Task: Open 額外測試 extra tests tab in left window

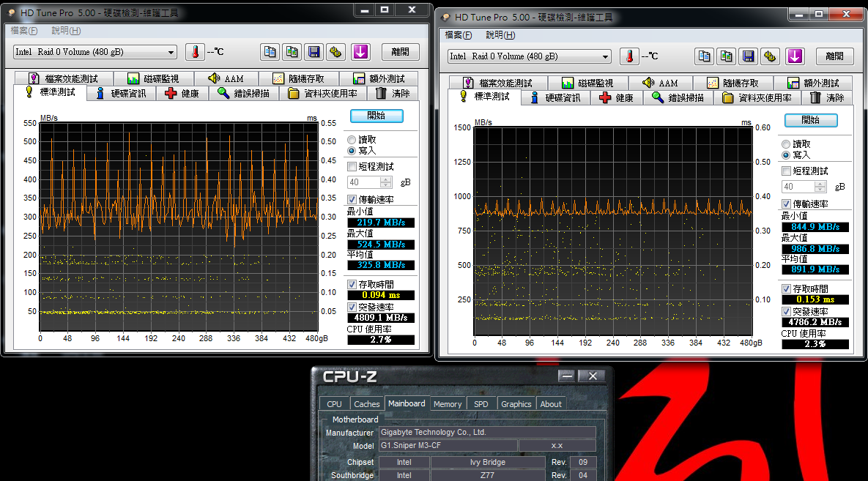Action: coord(379,78)
